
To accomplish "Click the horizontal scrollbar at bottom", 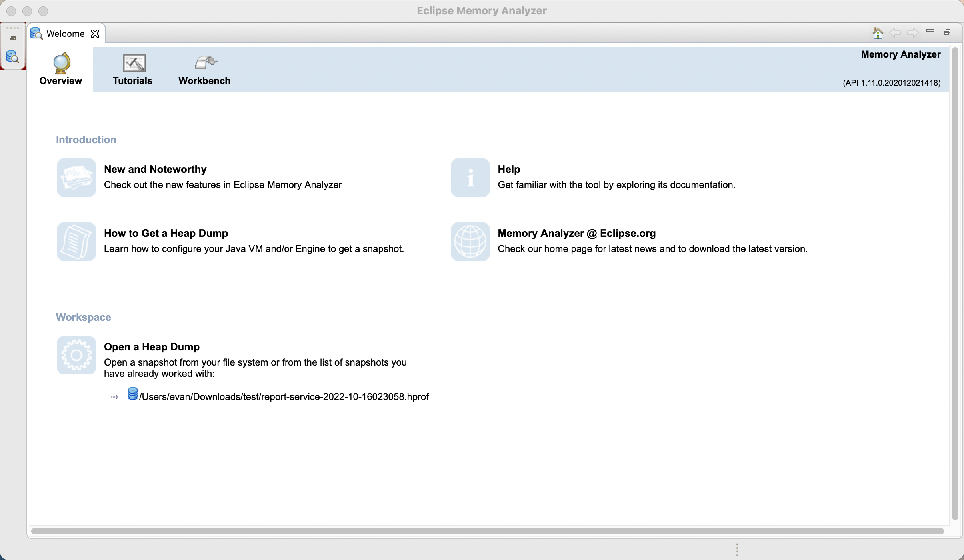I will (487, 531).
